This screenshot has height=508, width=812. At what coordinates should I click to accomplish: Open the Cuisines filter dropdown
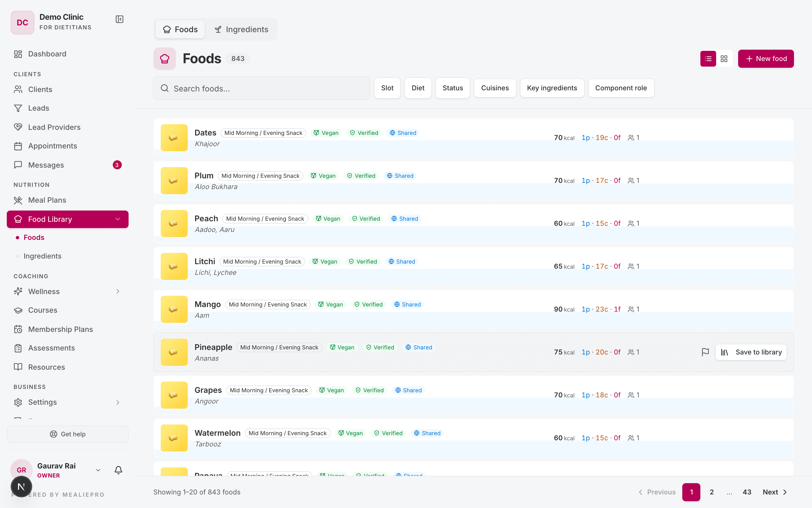point(495,88)
